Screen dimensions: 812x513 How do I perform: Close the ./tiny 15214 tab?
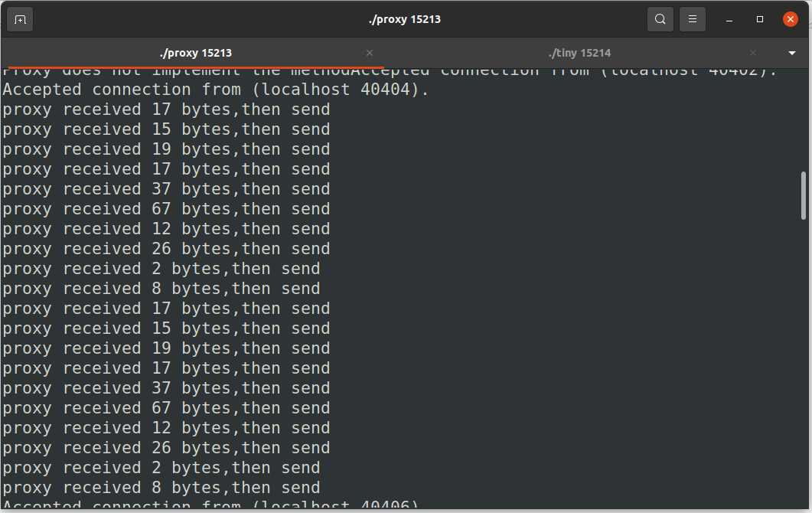click(x=753, y=53)
